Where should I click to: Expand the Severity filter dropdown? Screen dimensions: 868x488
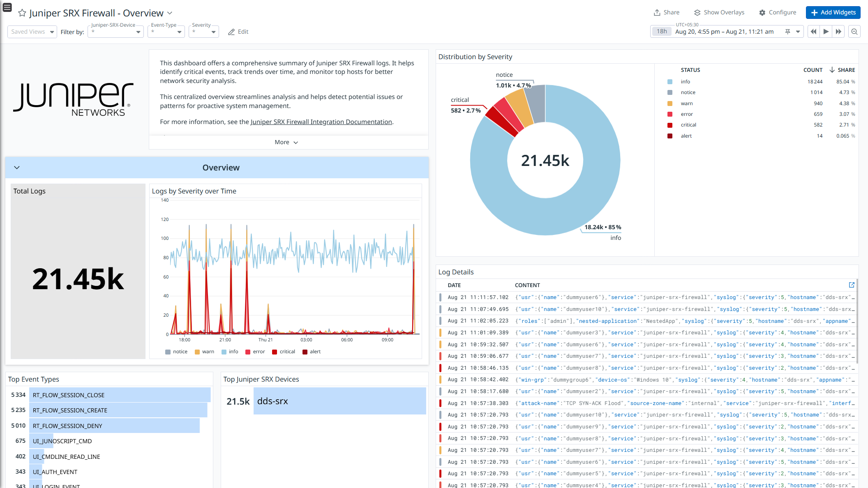pos(203,32)
